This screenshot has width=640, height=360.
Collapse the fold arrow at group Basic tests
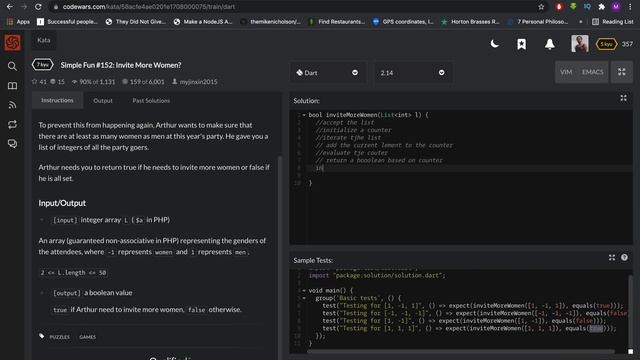point(304,298)
